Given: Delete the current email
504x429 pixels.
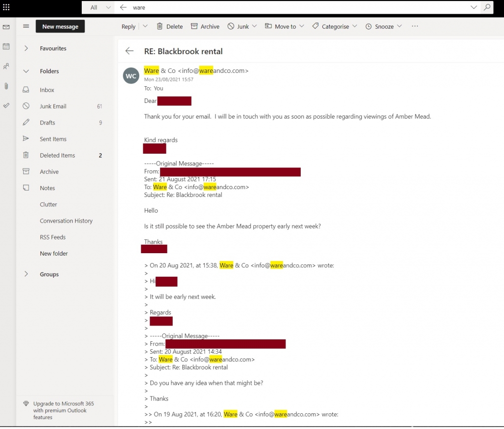Looking at the screenshot, I should 169,27.
